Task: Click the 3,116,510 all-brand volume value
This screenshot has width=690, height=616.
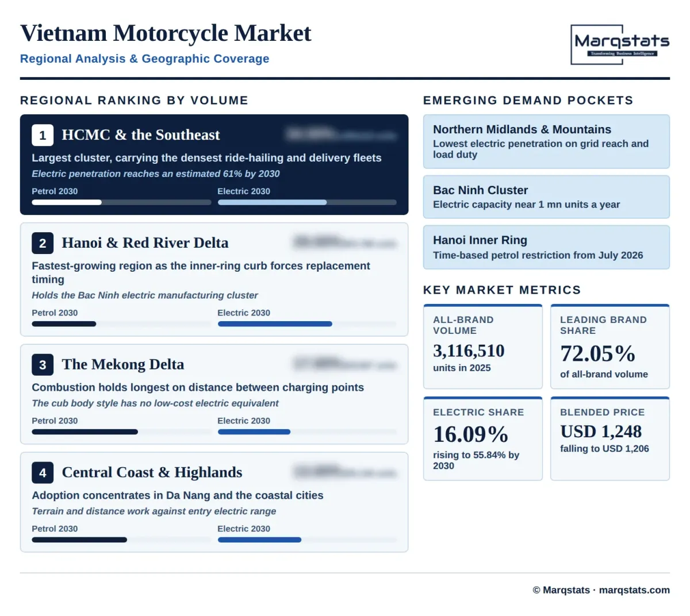Action: (x=469, y=351)
